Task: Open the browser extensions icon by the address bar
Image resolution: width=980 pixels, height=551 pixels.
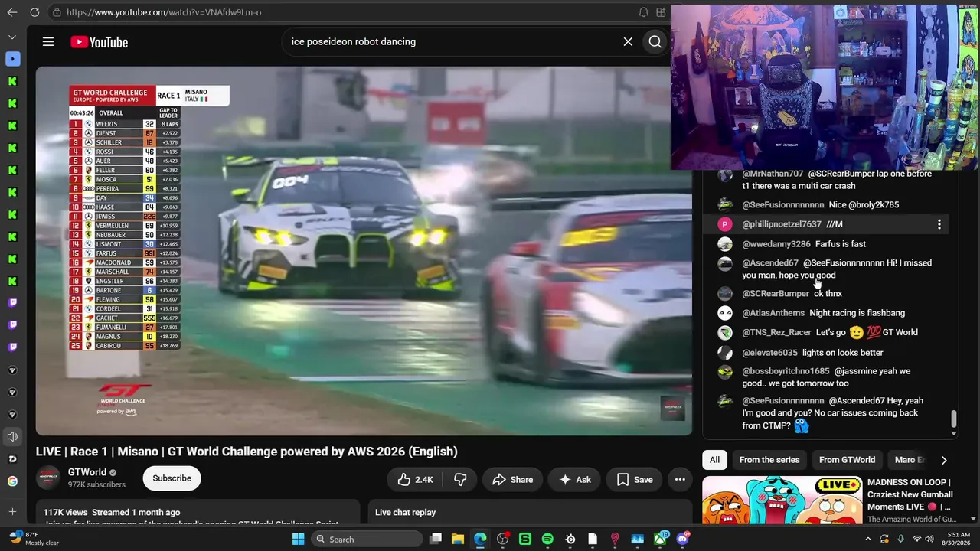Action: coord(661,12)
